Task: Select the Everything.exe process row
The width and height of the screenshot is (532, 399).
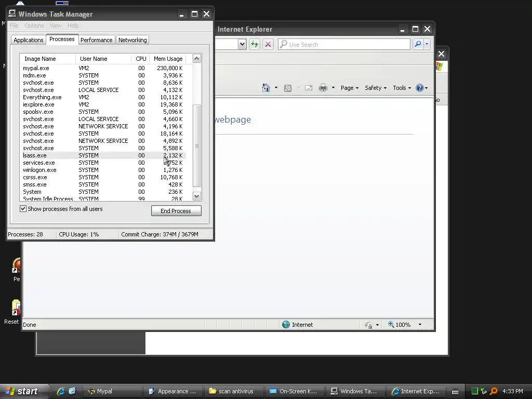Action: [x=103, y=97]
